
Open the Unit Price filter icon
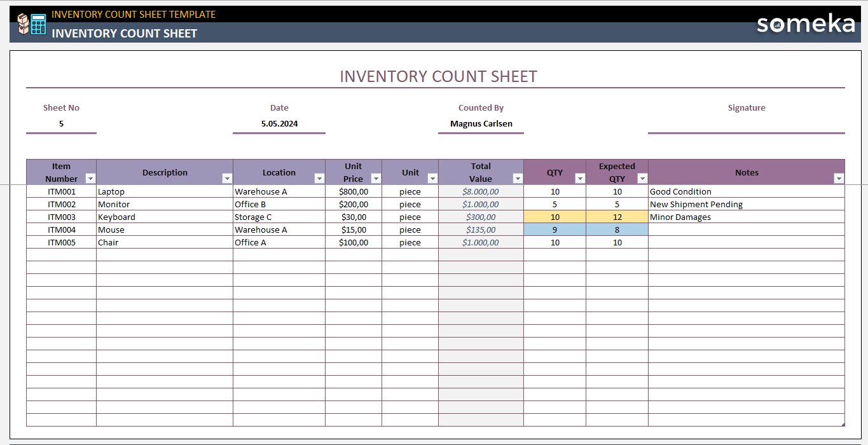coord(376,179)
